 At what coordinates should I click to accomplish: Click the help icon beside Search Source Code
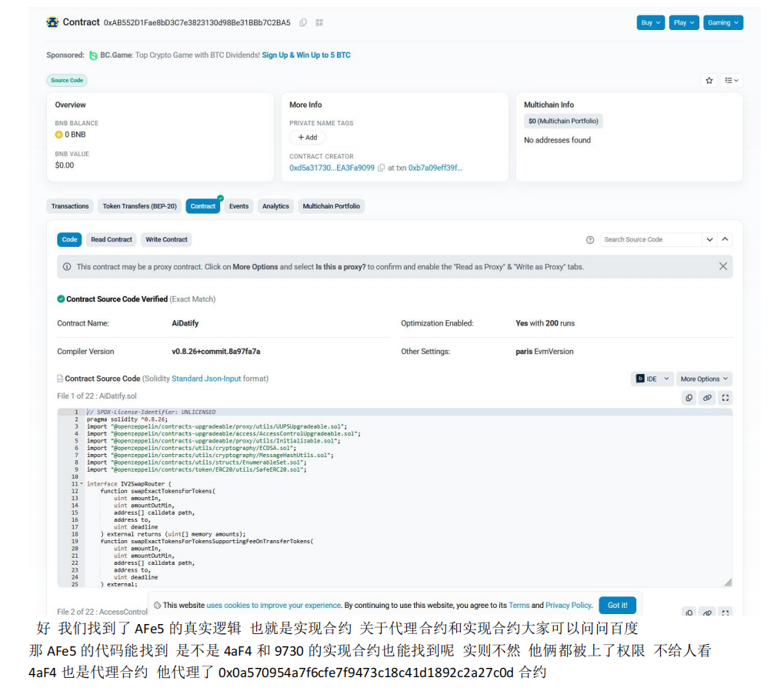(x=590, y=240)
